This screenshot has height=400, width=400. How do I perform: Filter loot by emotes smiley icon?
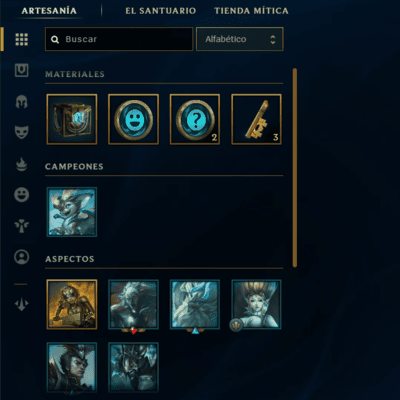22,195
